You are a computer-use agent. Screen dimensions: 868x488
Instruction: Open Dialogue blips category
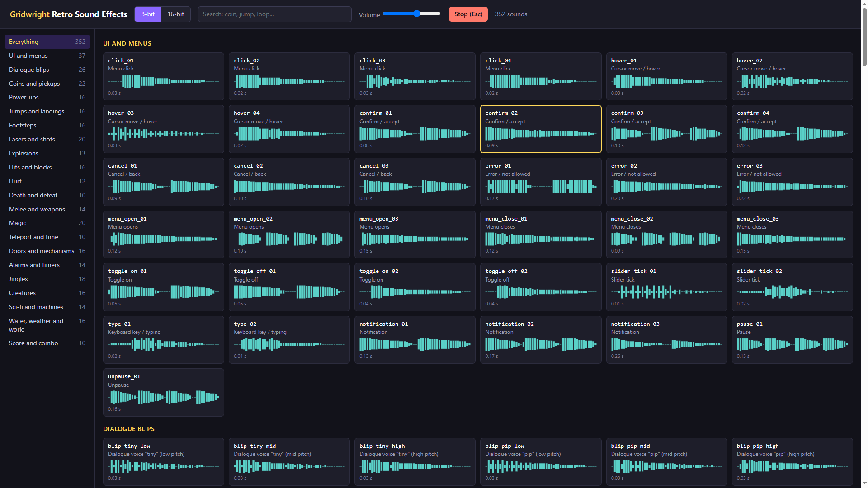[47, 70]
